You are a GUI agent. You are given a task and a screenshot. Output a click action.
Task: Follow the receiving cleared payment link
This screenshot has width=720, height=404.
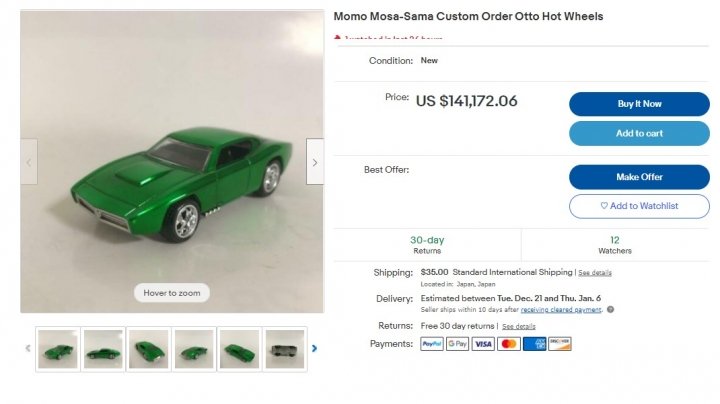click(x=561, y=309)
